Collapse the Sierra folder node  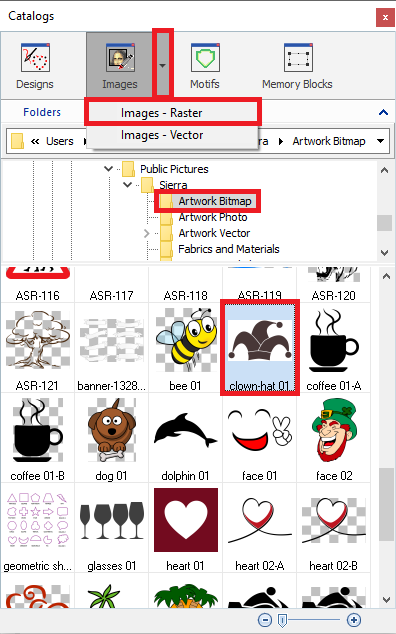click(x=127, y=185)
